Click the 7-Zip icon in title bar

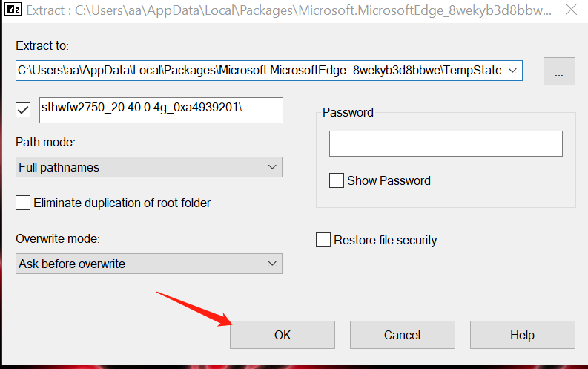[12, 11]
